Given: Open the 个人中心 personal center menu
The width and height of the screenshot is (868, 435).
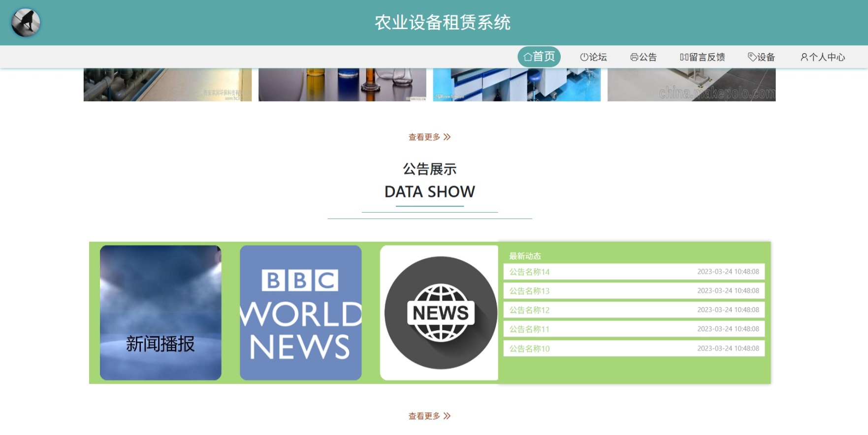Looking at the screenshot, I should point(823,57).
